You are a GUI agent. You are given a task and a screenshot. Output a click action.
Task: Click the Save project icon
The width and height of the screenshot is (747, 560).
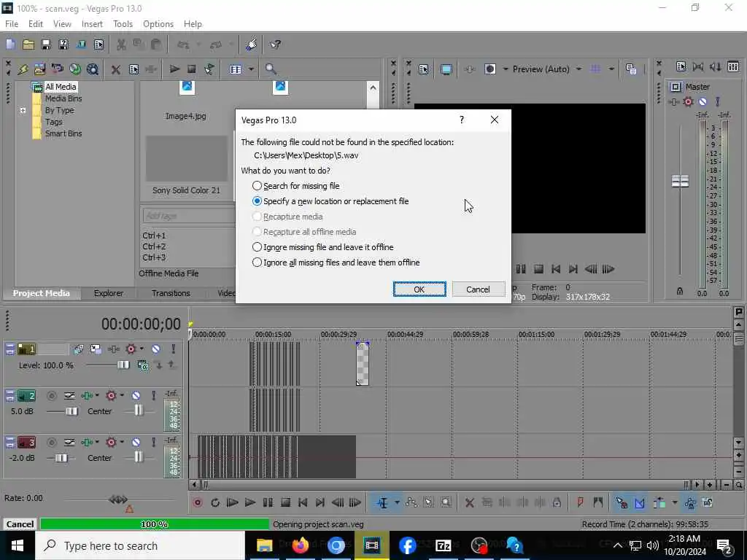[x=46, y=44]
